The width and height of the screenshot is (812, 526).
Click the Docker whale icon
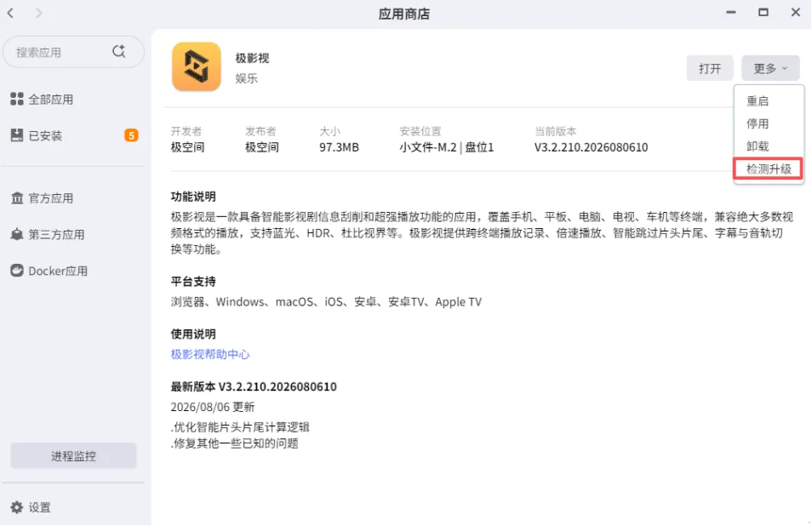[17, 271]
